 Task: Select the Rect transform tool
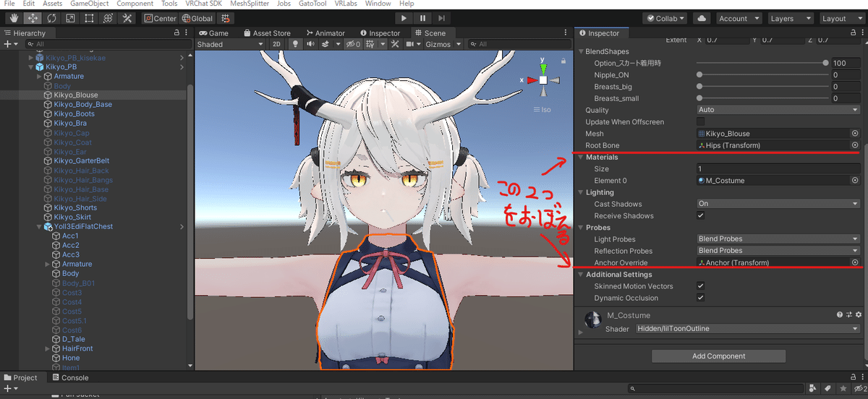90,18
